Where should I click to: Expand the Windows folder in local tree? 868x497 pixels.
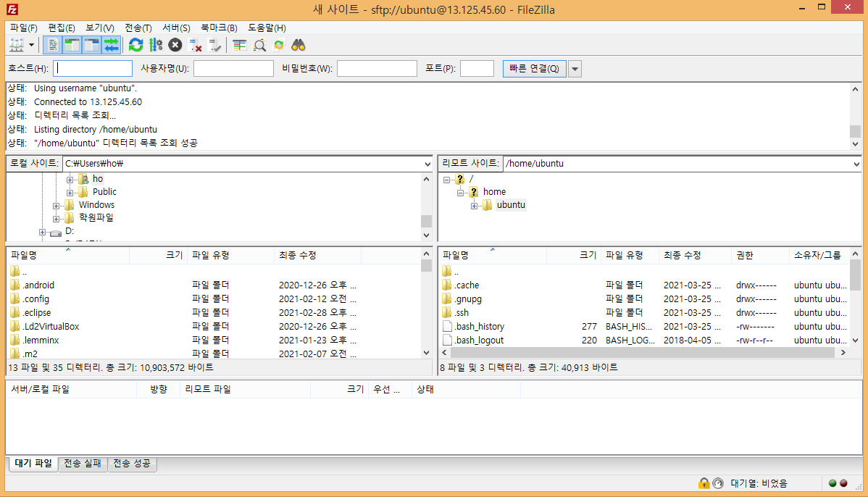click(56, 206)
